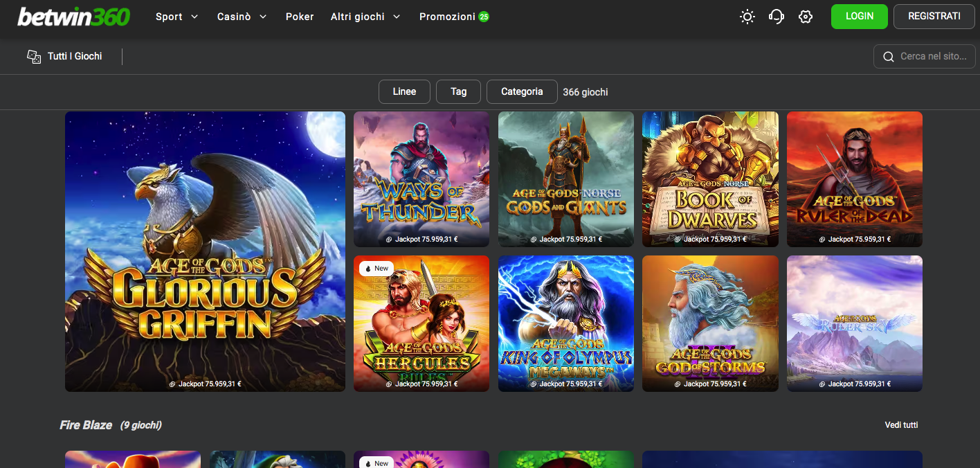
Task: Click the New badge on Hercules Rules
Action: pyautogui.click(x=376, y=269)
